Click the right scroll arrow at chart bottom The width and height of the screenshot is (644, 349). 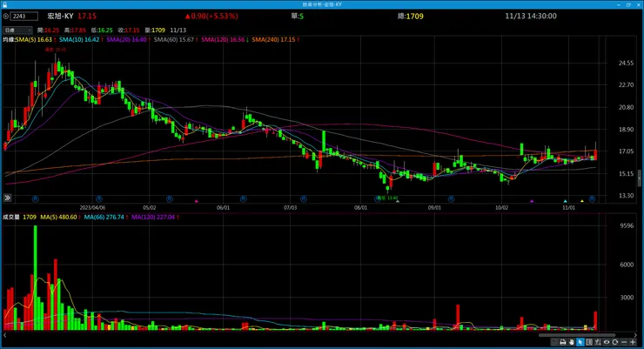point(635,335)
